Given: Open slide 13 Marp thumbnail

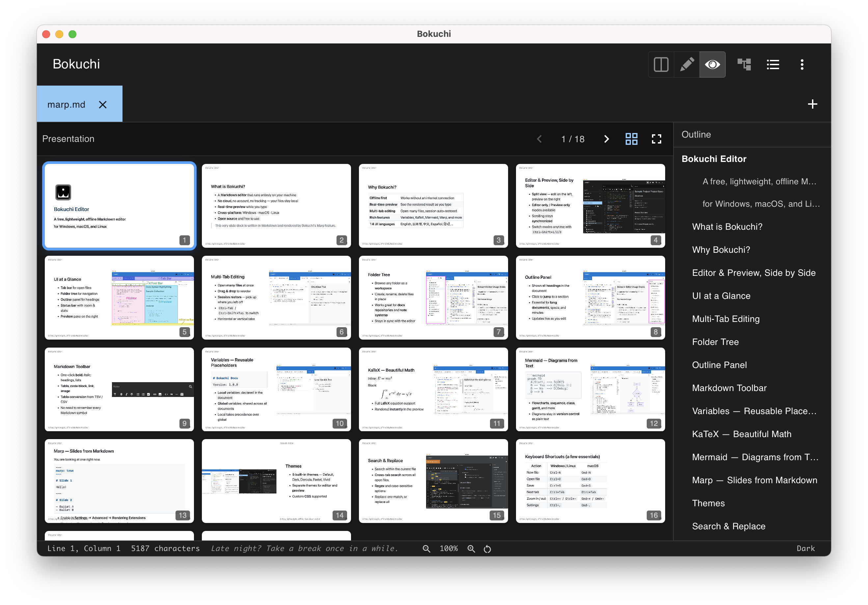Looking at the screenshot, I should tap(119, 481).
